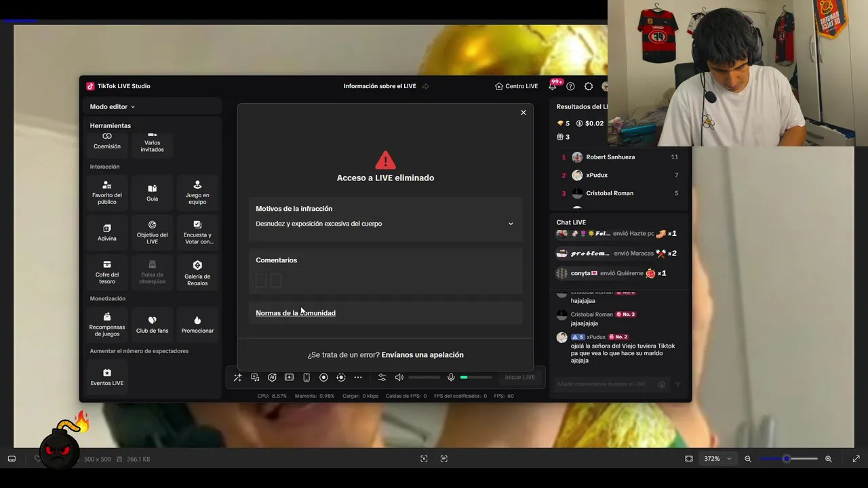
Task: Open the Guía tool
Action: point(152,193)
